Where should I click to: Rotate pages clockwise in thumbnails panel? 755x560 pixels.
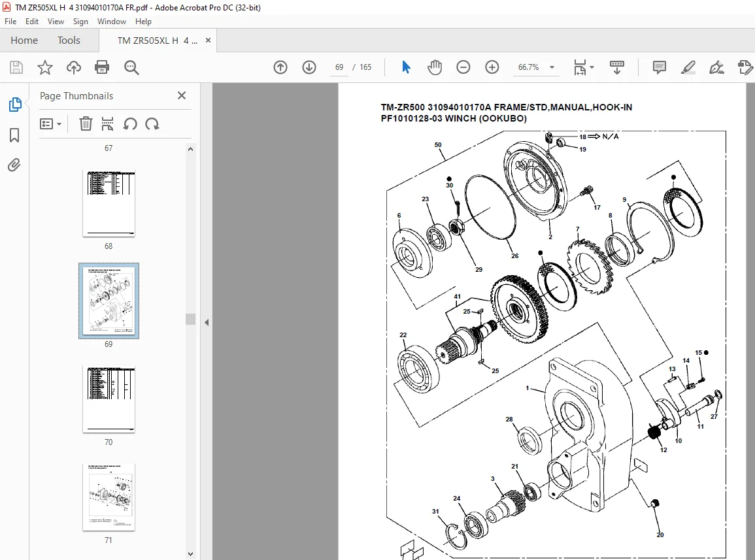(152, 124)
